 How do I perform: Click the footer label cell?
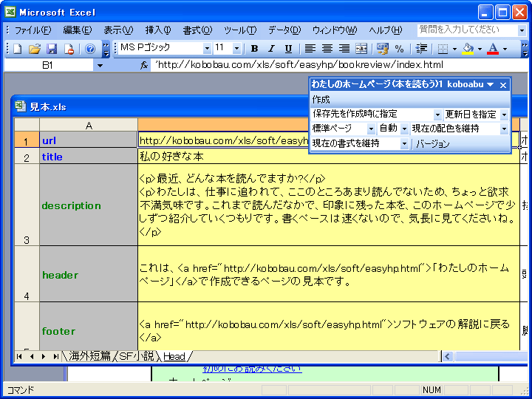point(89,327)
